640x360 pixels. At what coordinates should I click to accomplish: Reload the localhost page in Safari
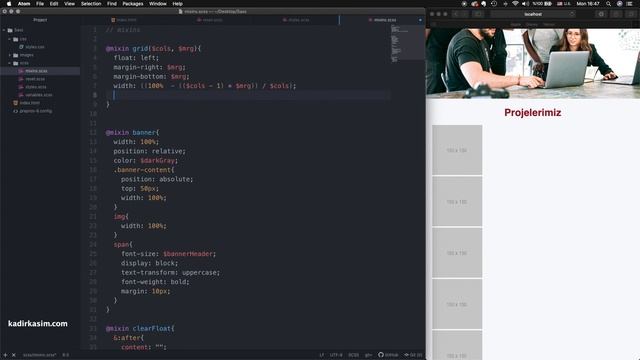(571, 14)
